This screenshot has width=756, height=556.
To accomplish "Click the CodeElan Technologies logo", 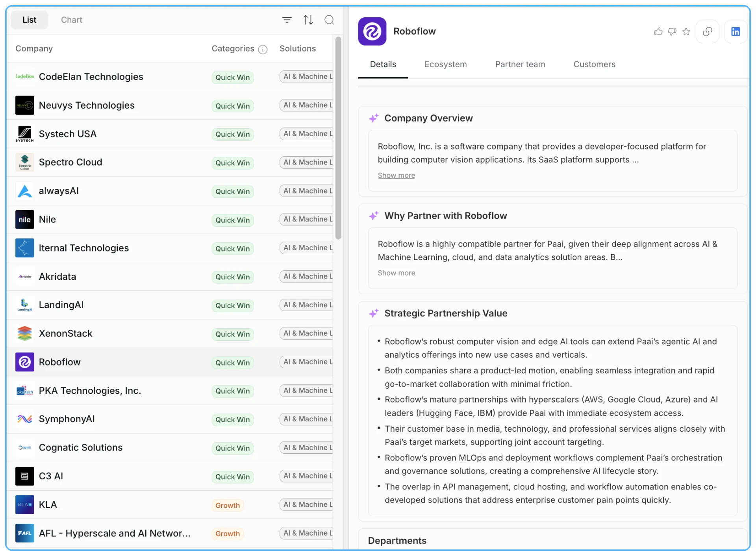I will coord(25,77).
